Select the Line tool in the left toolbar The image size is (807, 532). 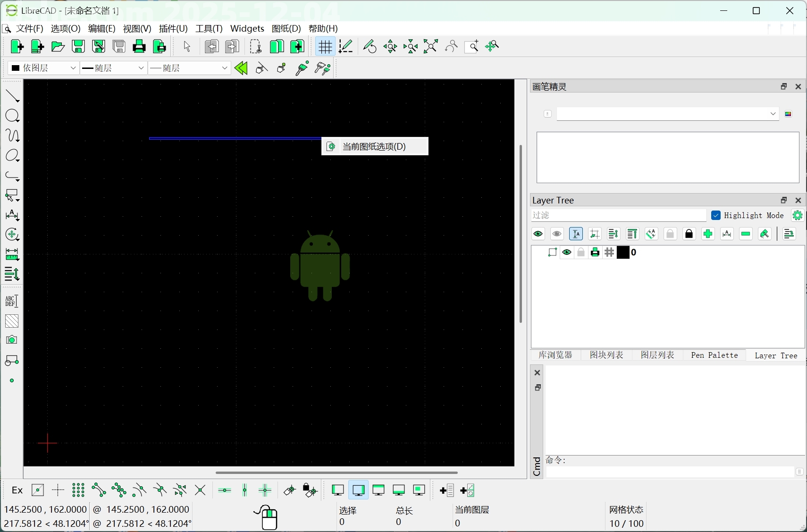[12, 96]
